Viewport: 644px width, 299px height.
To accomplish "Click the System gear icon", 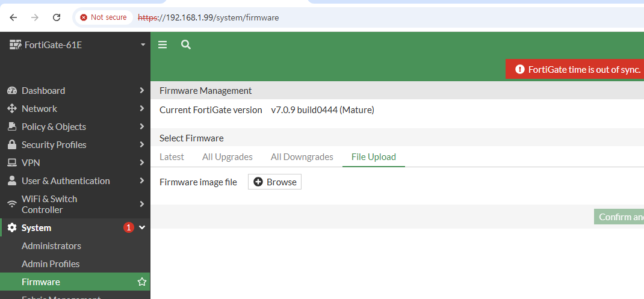I will (x=12, y=227).
